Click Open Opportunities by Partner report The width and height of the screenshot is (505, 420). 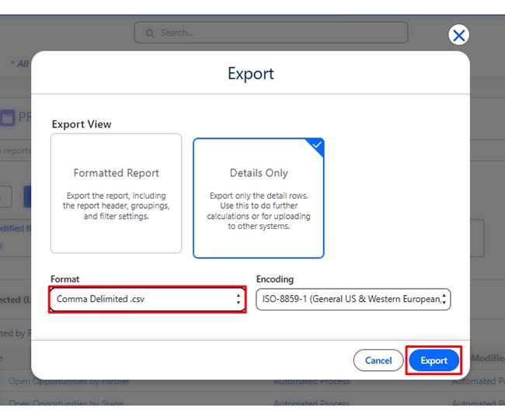(x=69, y=382)
